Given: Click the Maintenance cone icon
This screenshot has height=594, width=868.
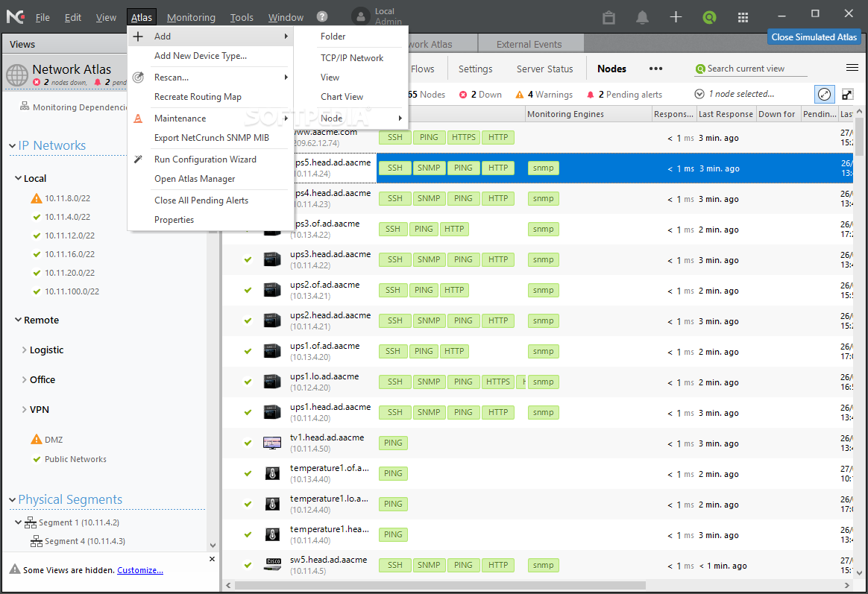Looking at the screenshot, I should coord(139,119).
